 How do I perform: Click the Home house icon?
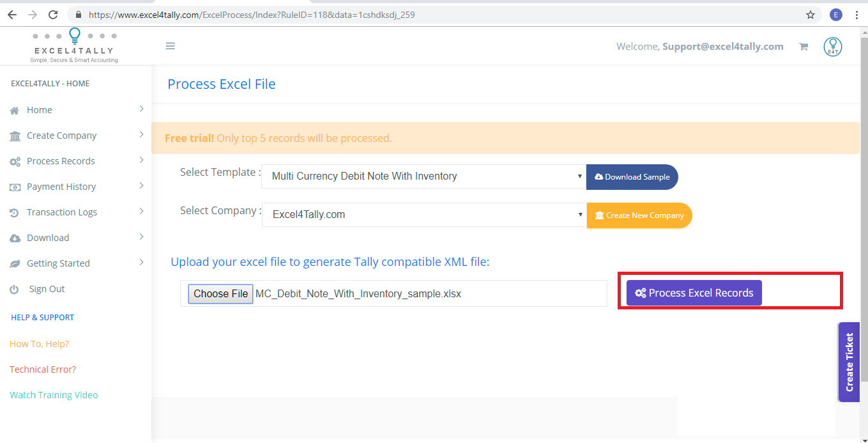15,111
